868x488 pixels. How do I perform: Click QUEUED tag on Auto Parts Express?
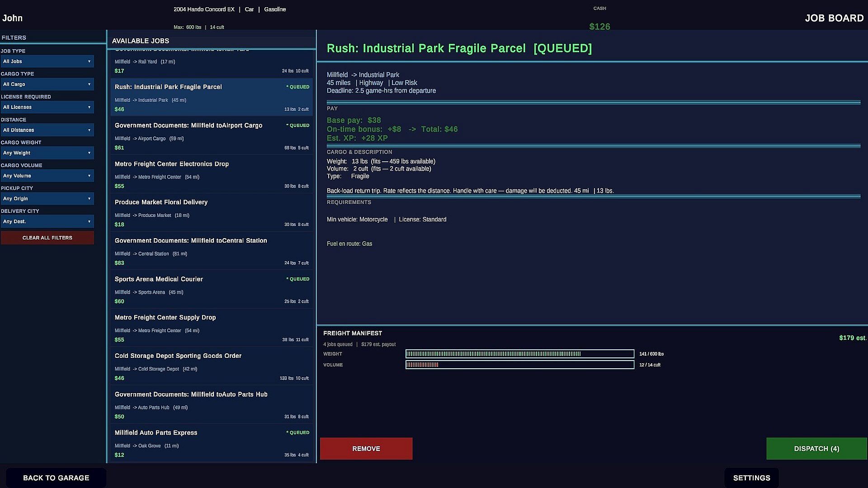[x=298, y=432]
